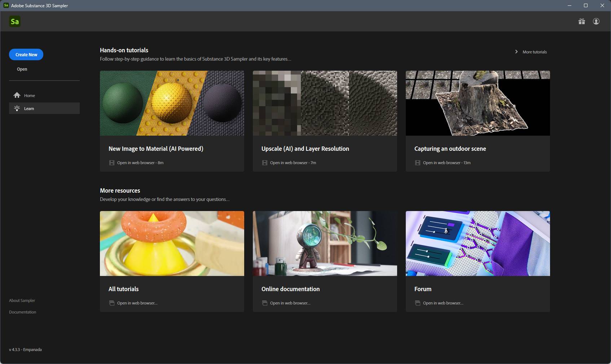
Task: Open the Online documentation thumbnail image
Action: (x=325, y=244)
